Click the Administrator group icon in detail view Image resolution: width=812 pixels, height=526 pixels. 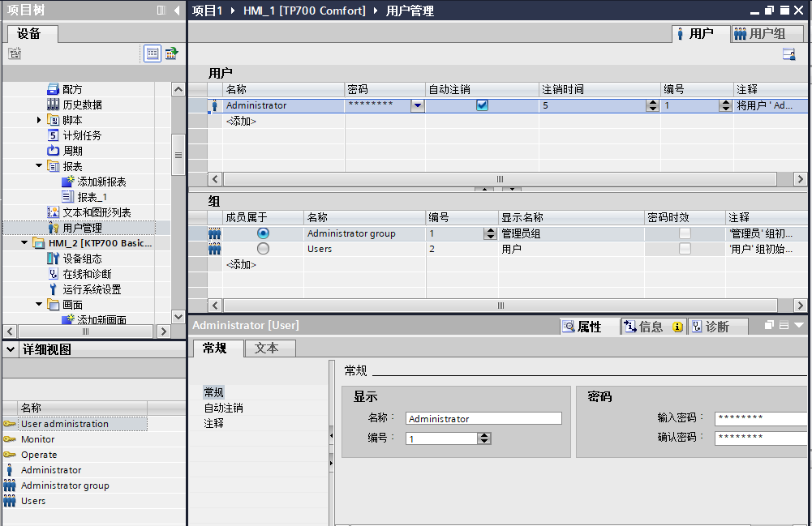tap(9, 485)
